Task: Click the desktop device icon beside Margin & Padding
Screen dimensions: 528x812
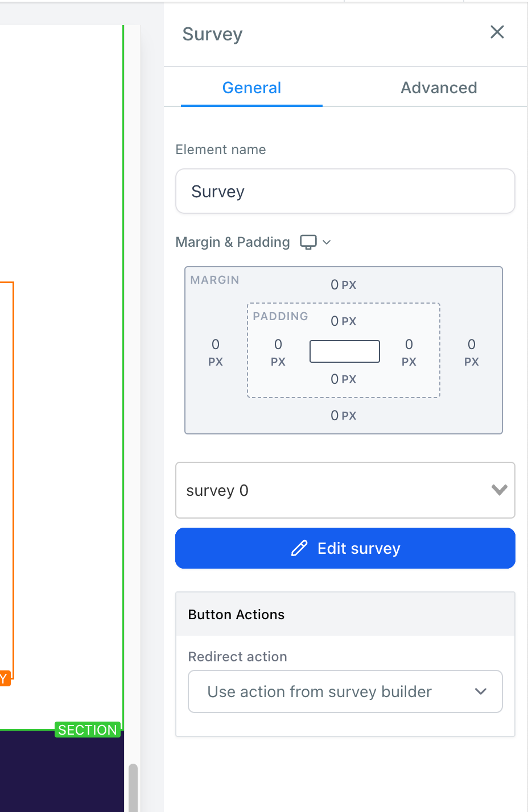Action: tap(308, 242)
